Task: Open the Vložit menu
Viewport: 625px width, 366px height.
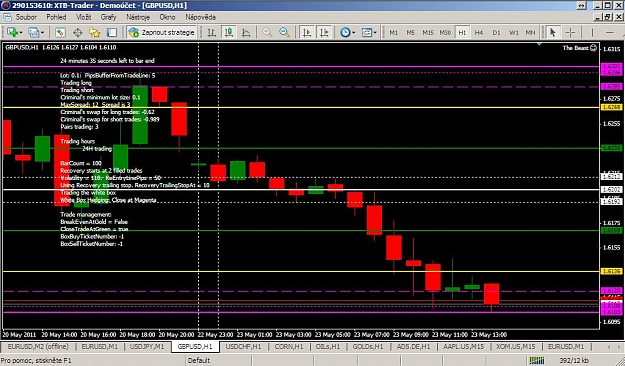Action: click(83, 17)
